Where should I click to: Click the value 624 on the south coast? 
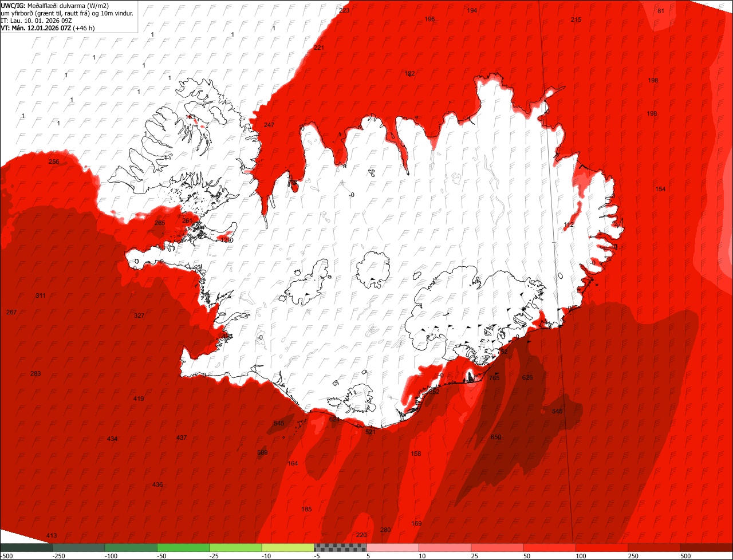click(334, 420)
